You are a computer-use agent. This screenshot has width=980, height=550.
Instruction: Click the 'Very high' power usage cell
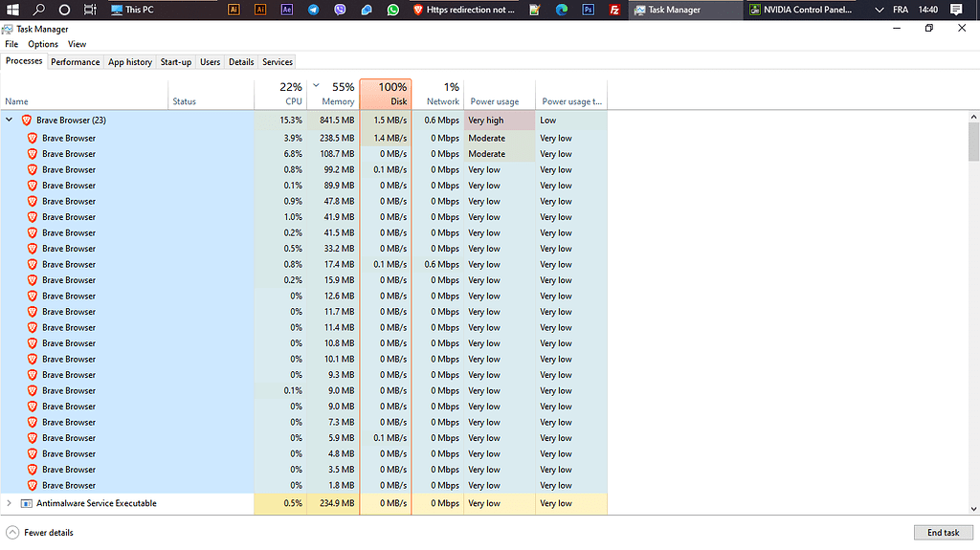point(500,120)
